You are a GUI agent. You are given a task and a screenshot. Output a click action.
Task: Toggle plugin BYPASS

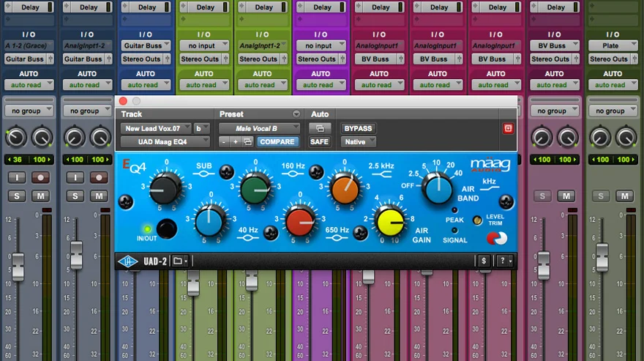358,129
